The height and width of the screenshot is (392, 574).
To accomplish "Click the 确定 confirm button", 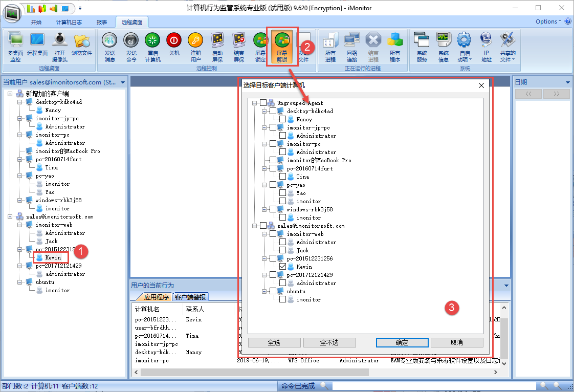I will (x=402, y=342).
